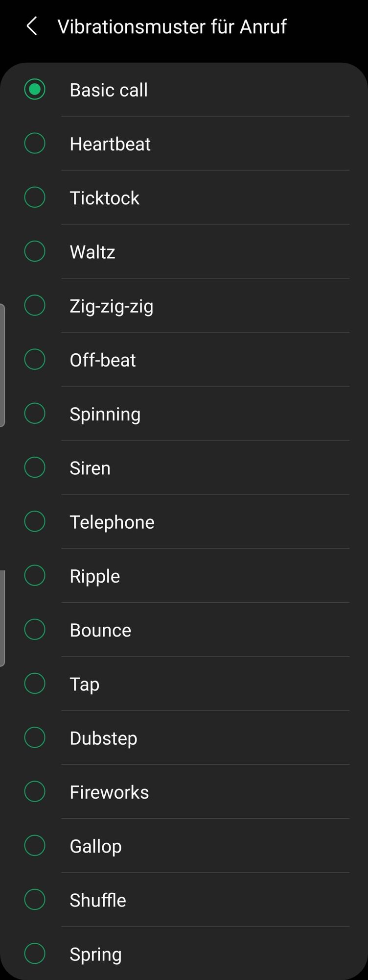368x980 pixels.
Task: Choose the Spinning radio button
Action: click(35, 414)
